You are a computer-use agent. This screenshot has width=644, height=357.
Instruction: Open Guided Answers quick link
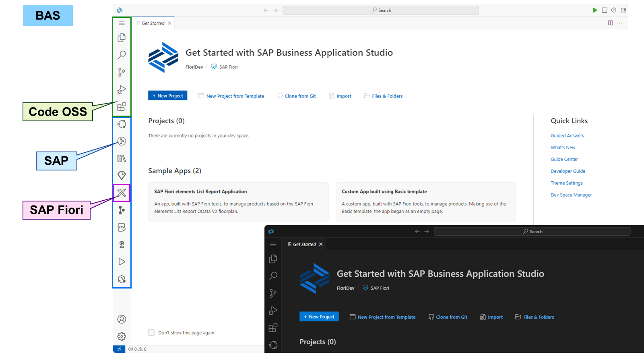click(x=567, y=136)
